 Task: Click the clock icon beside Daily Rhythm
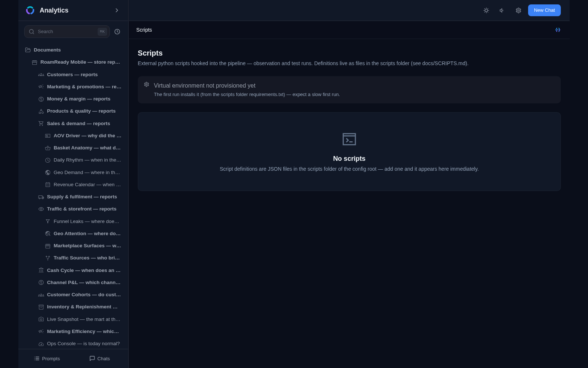coord(48,160)
